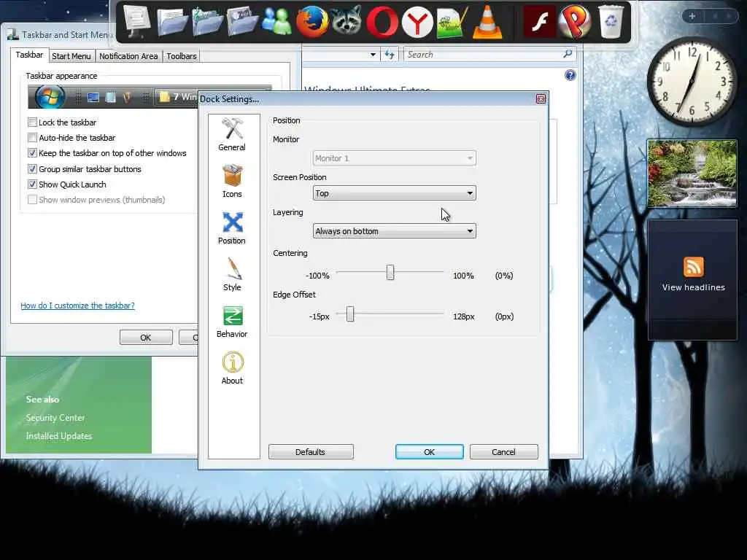Screen dimensions: 747x560
Task: Open Icons section in Dock Settings
Action: pos(232,181)
